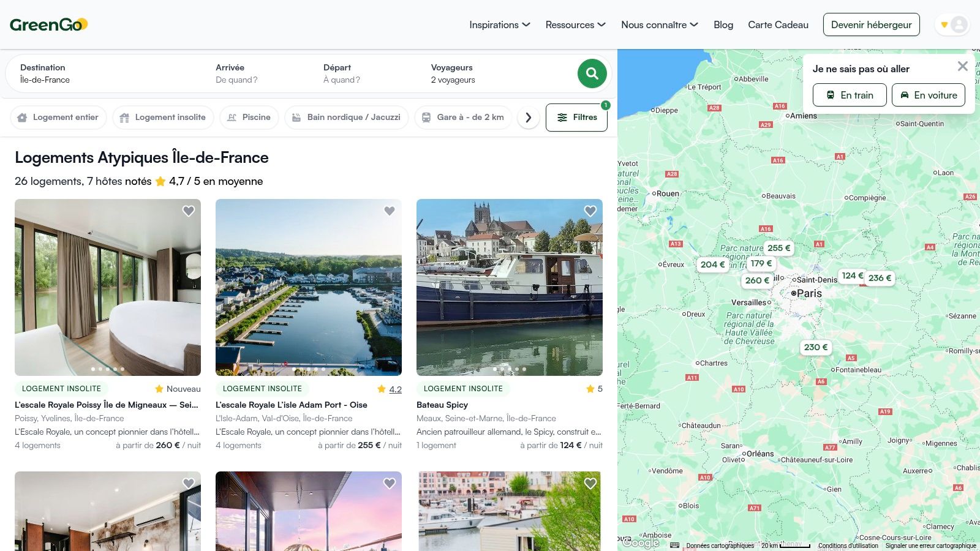
Task: Open map keyboard shortcuts icon
Action: (675, 545)
